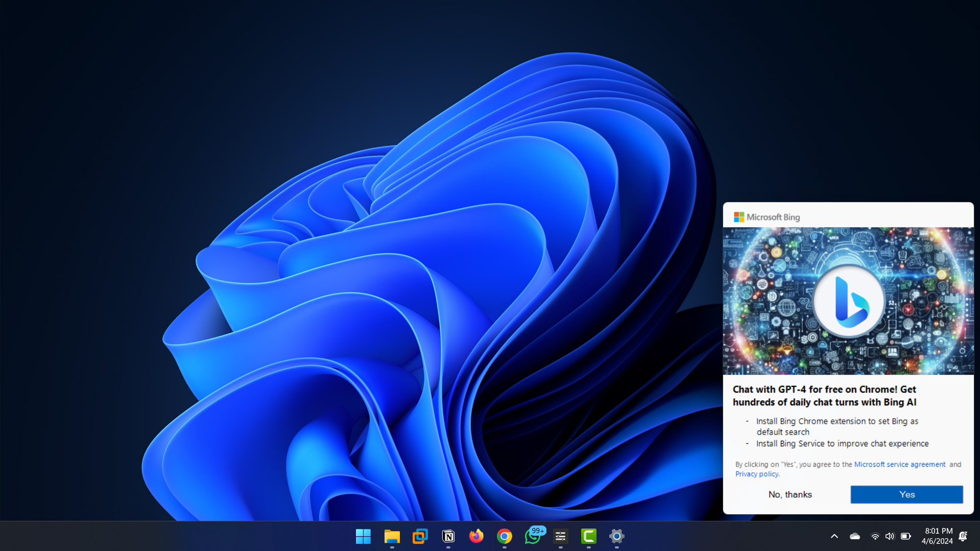Click the battery status icon

point(905,536)
